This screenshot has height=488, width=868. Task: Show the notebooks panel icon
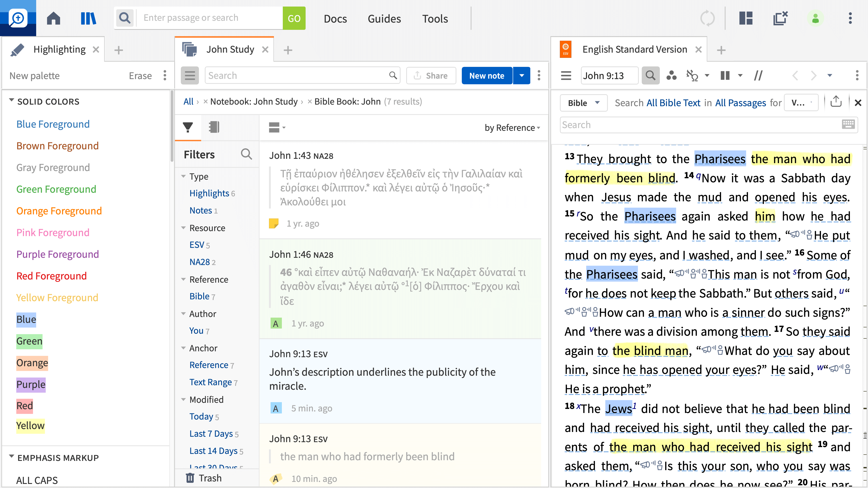(214, 127)
